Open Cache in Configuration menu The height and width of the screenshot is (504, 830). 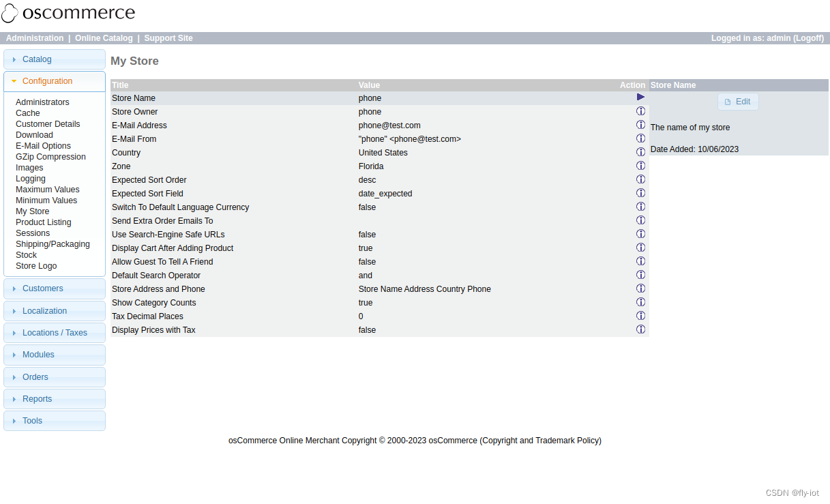point(28,113)
